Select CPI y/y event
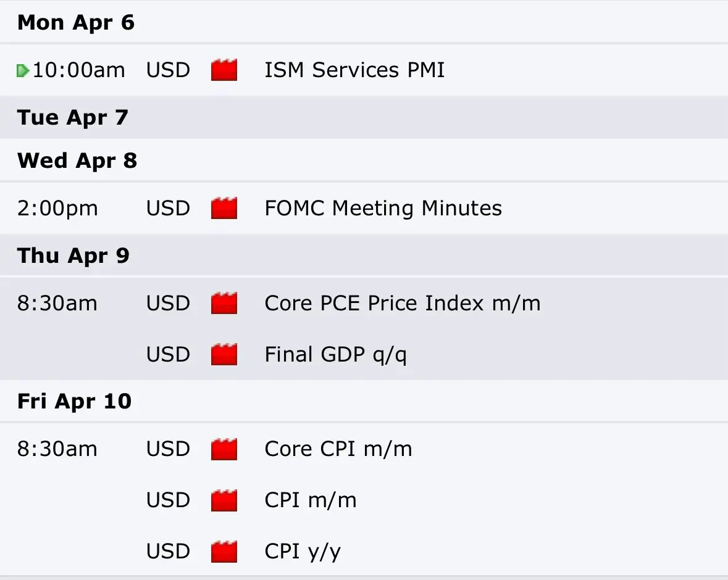 coord(302,552)
